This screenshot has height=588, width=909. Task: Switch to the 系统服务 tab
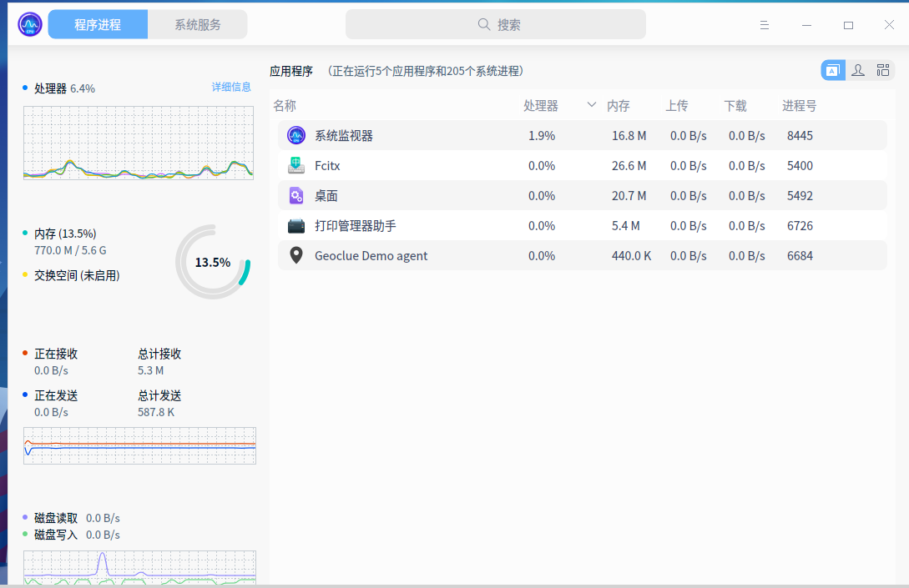[x=197, y=23]
